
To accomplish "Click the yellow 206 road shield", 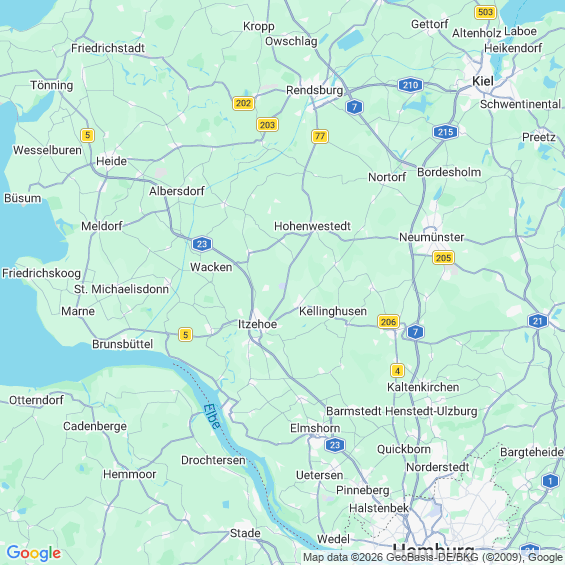I will click(x=388, y=321).
